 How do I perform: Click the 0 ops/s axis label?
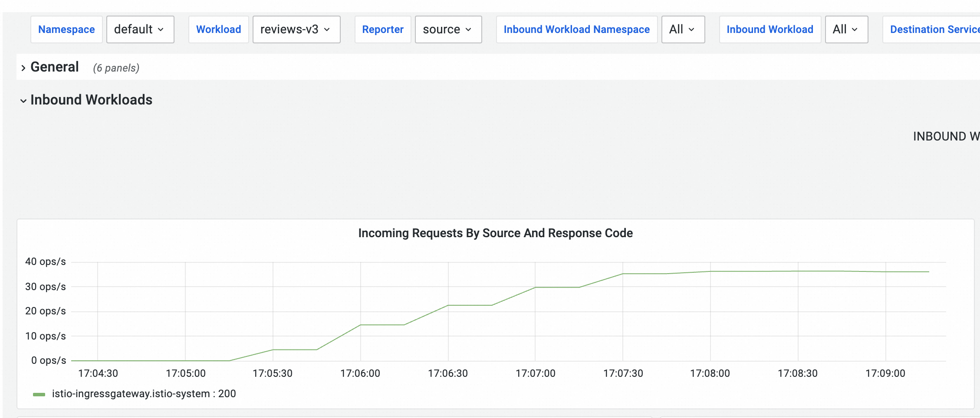point(49,360)
